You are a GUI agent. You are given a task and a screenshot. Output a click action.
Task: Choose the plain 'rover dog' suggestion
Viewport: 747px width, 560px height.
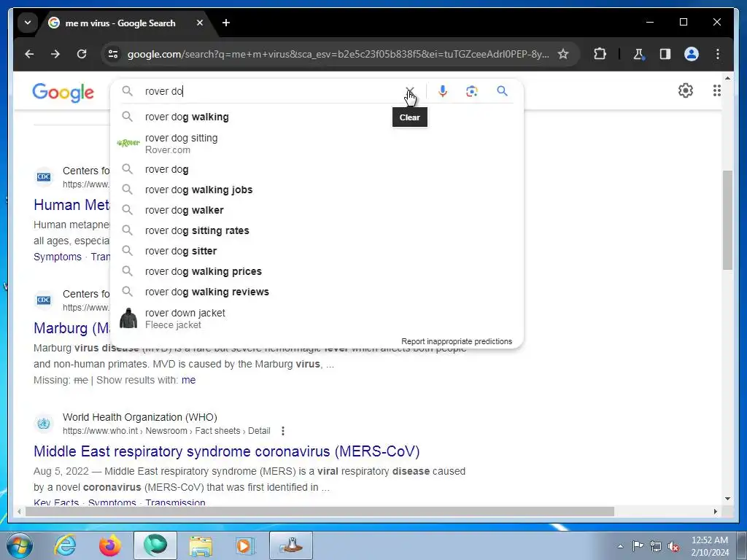[x=317, y=169]
